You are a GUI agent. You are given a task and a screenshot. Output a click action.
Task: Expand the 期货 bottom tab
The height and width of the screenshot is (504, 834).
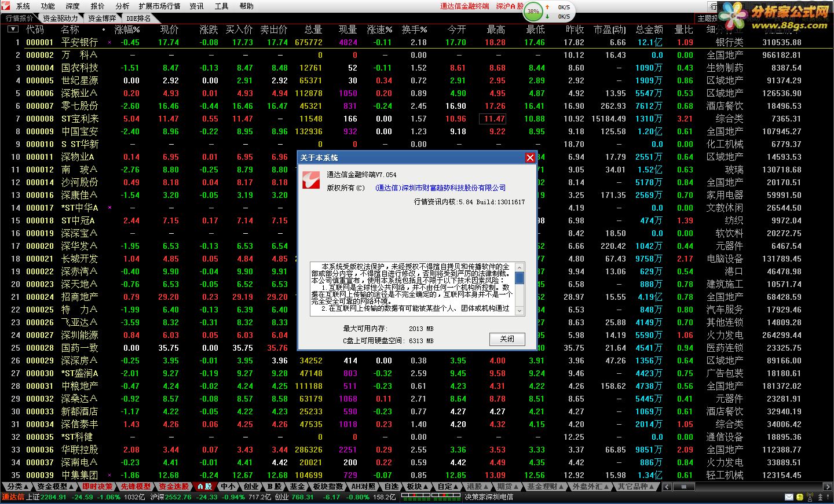pos(508,487)
